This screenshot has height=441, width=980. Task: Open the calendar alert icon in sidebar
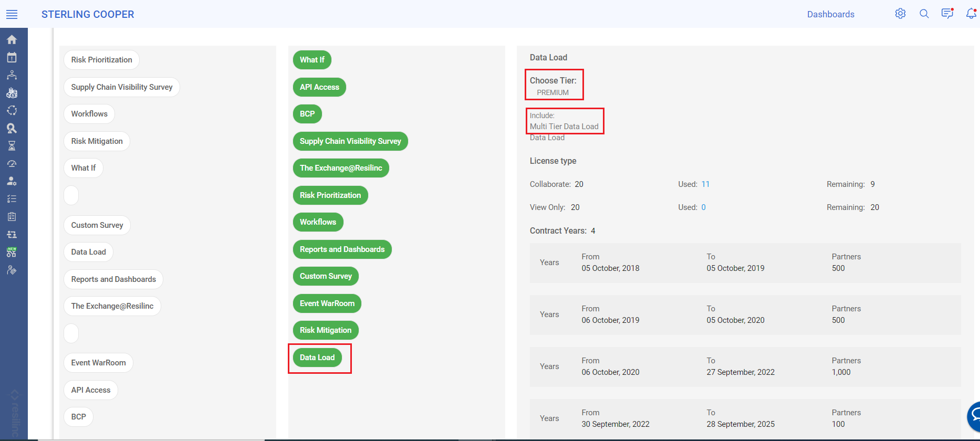point(12,57)
